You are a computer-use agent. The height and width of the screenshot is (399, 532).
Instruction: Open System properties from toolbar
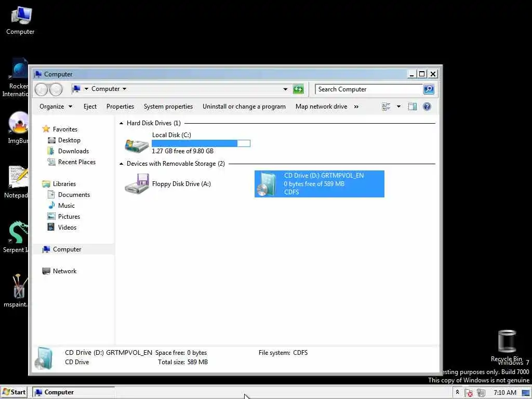[x=168, y=107]
